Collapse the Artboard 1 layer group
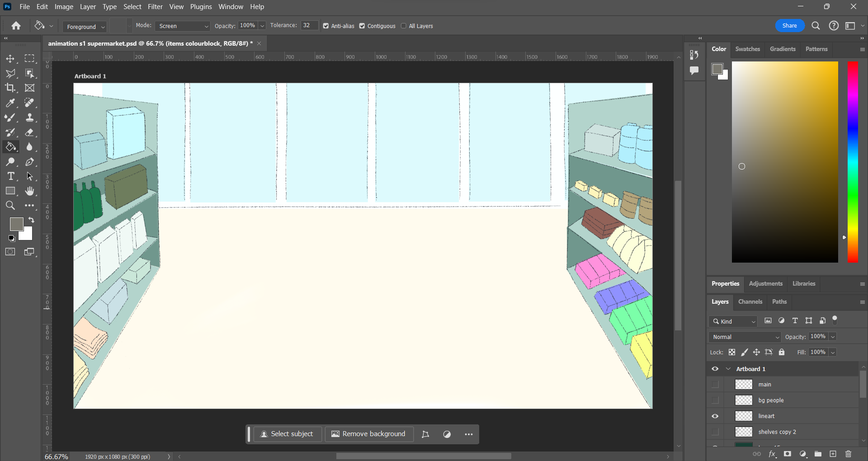The width and height of the screenshot is (868, 461). (728, 369)
